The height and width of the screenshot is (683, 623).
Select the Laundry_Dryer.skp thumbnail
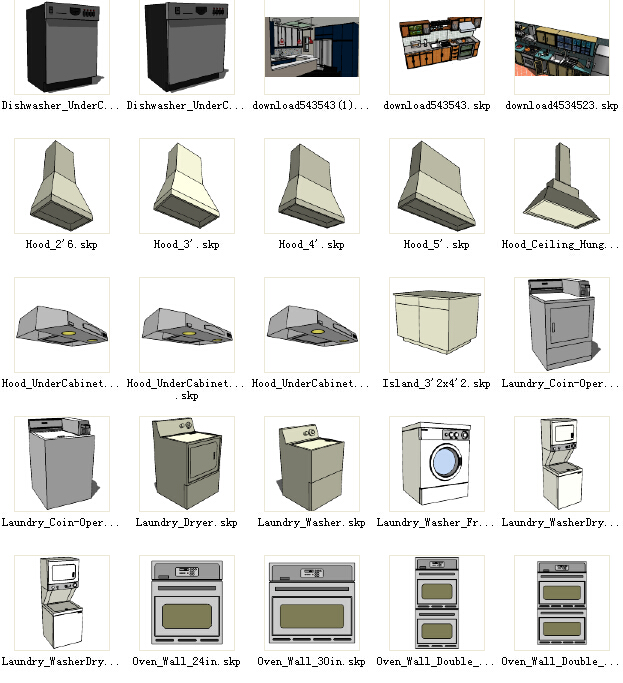[x=187, y=464]
